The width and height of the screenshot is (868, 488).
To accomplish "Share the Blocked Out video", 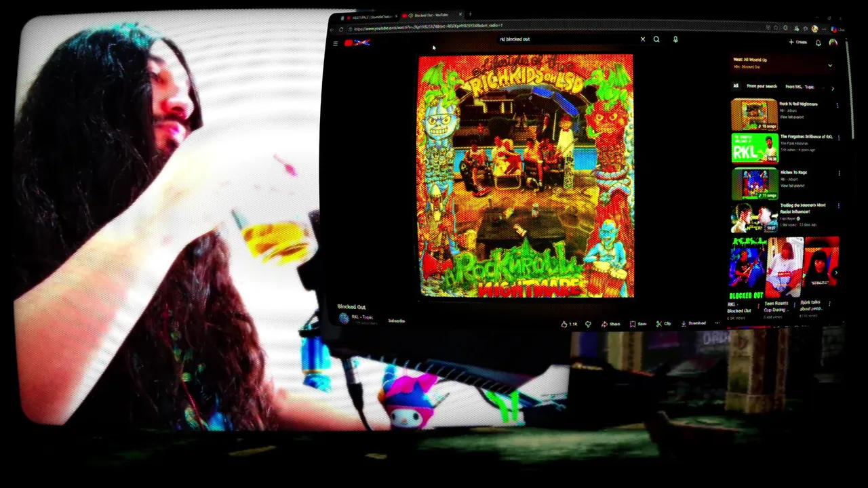I will tap(610, 324).
